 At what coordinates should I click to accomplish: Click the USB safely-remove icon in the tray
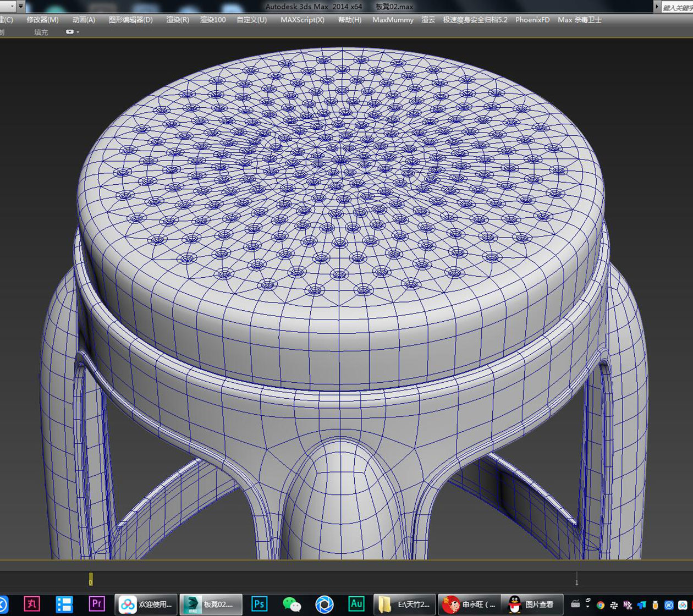pyautogui.click(x=654, y=604)
